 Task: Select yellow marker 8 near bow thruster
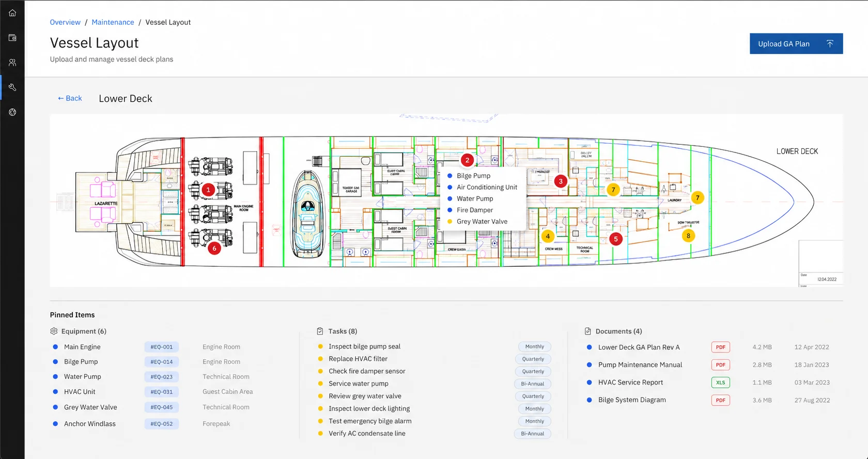(x=688, y=236)
